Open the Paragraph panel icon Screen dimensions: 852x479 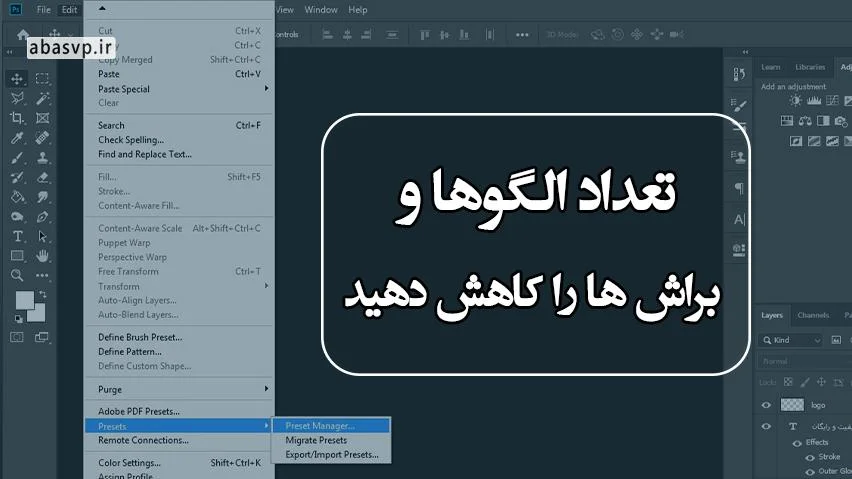coord(739,188)
